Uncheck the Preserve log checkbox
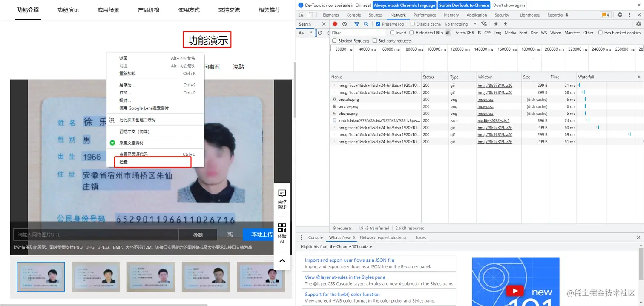Viewport: 644px width, 306px height. click(378, 24)
